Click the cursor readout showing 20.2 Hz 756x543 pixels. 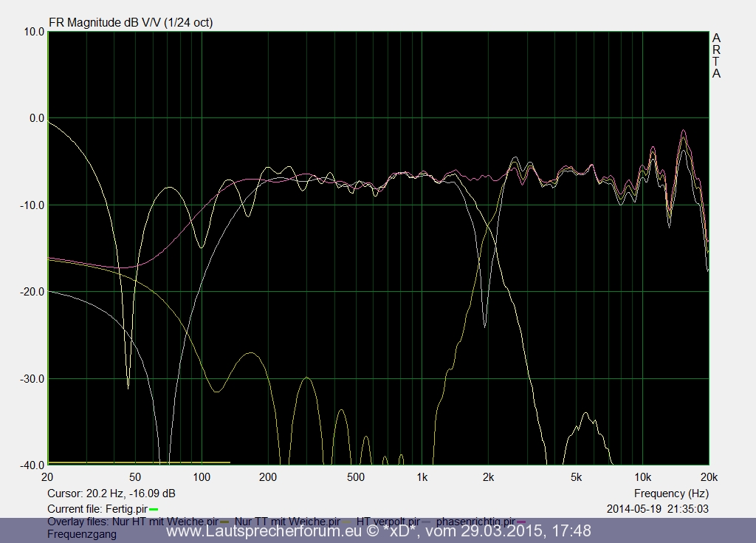111,493
